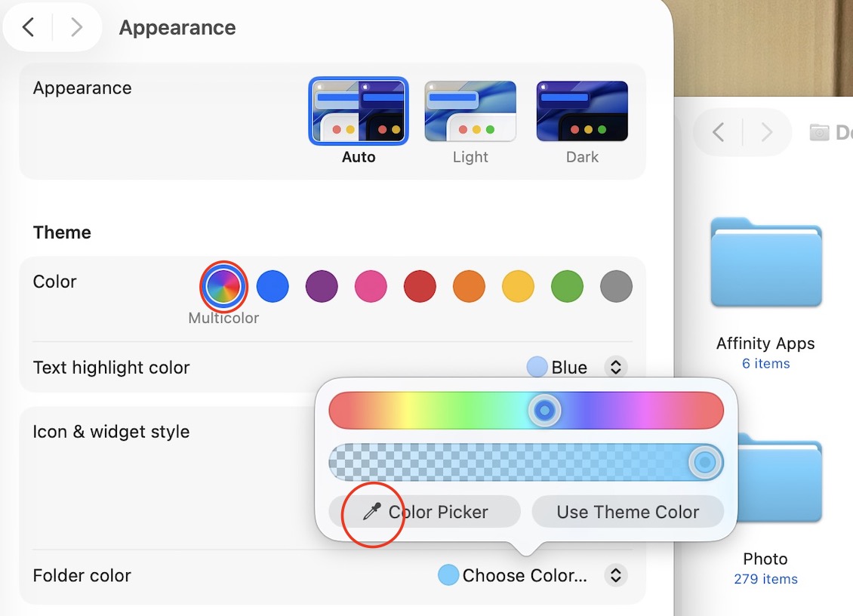Viewport: 853px width, 616px height.
Task: Go forward with the Settings forward chevron
Action: [x=77, y=26]
